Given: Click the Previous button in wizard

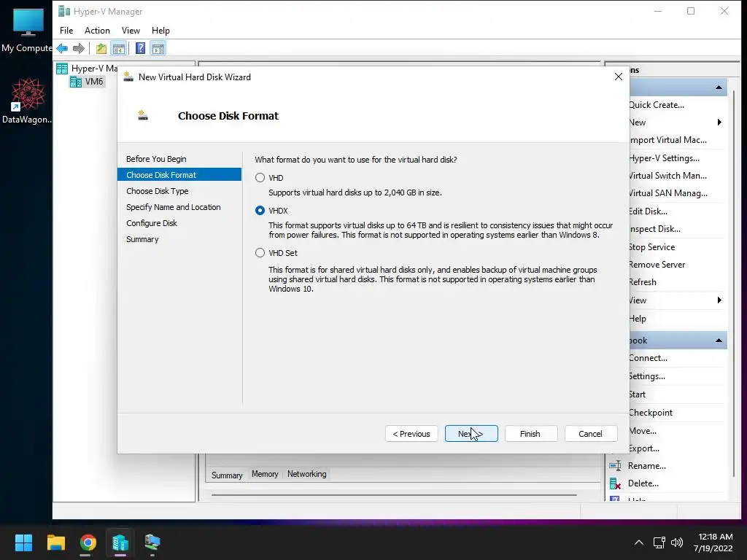Looking at the screenshot, I should [x=411, y=434].
